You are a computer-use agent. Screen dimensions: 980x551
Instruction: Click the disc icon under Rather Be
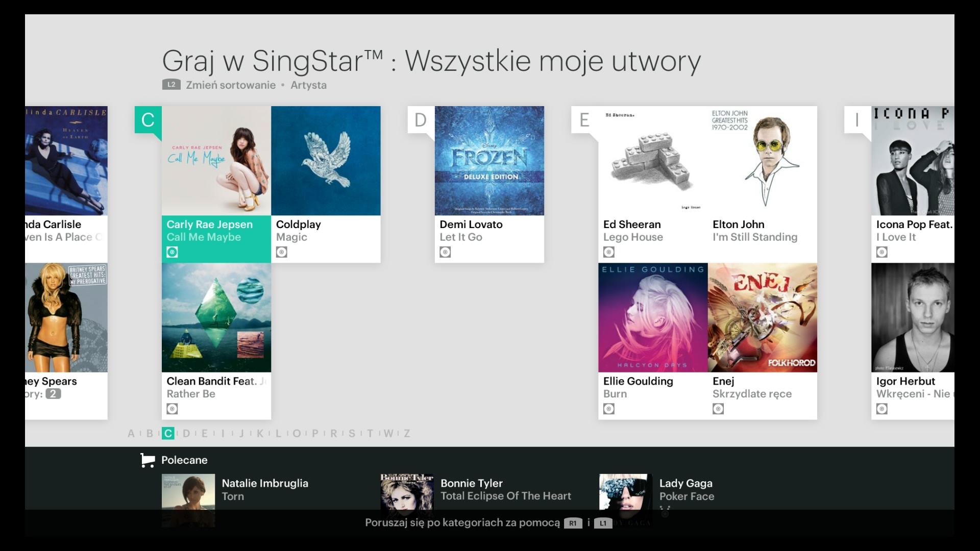[x=173, y=409]
